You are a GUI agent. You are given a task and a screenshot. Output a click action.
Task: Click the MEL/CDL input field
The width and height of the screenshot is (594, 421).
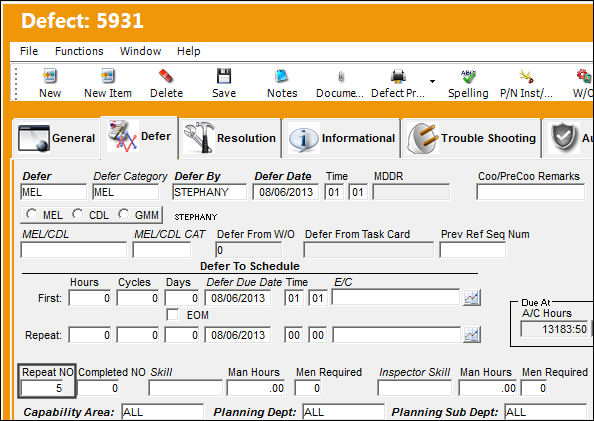click(x=73, y=250)
